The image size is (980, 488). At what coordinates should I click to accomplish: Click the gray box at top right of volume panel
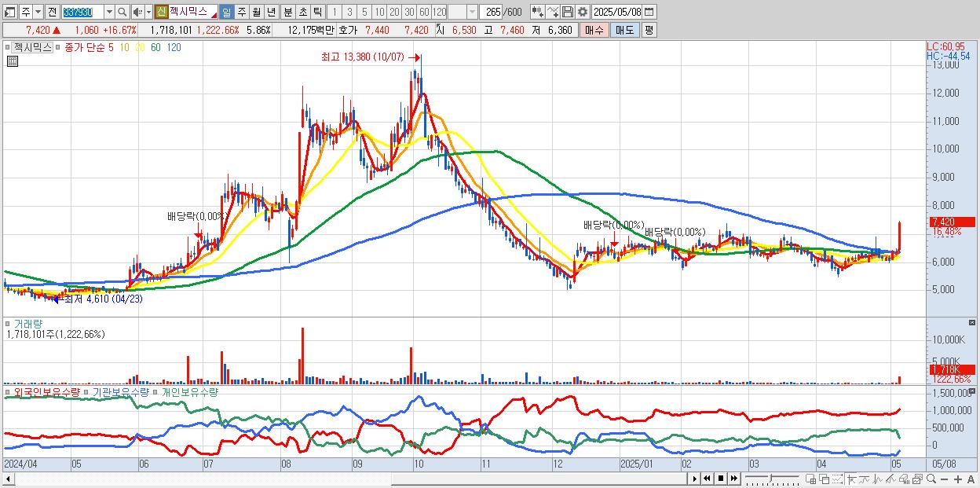974,323
